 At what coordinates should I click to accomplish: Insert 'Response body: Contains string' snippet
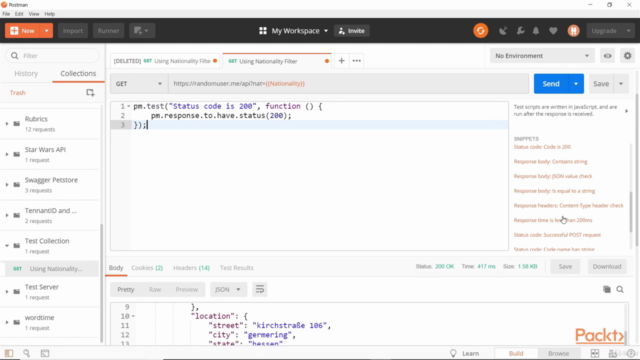click(x=550, y=162)
